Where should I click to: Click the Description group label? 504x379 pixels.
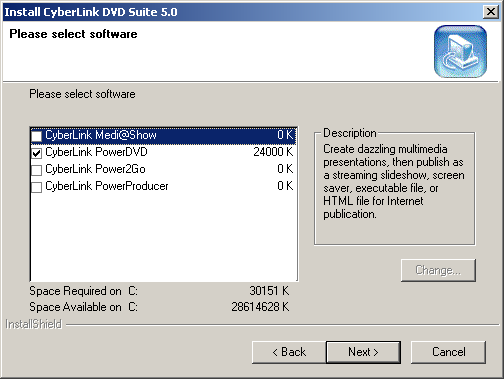tap(350, 133)
